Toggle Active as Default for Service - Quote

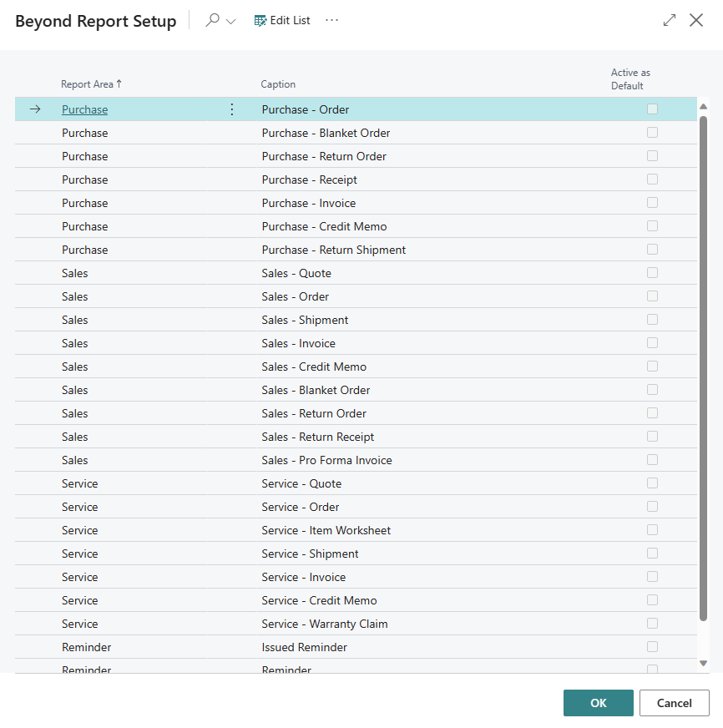(652, 483)
